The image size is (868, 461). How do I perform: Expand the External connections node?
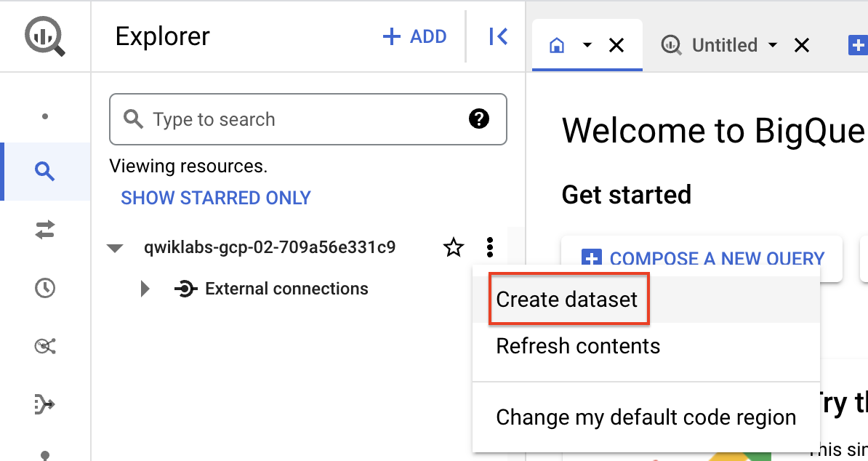point(145,289)
